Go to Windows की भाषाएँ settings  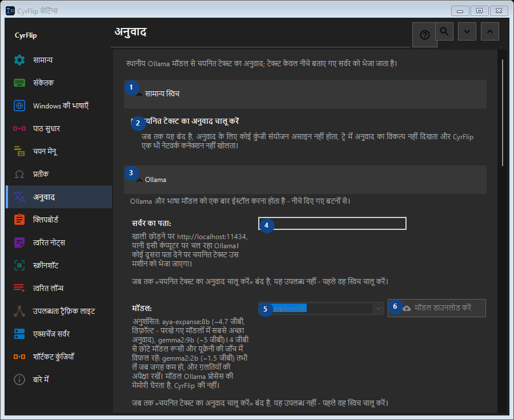point(59,106)
